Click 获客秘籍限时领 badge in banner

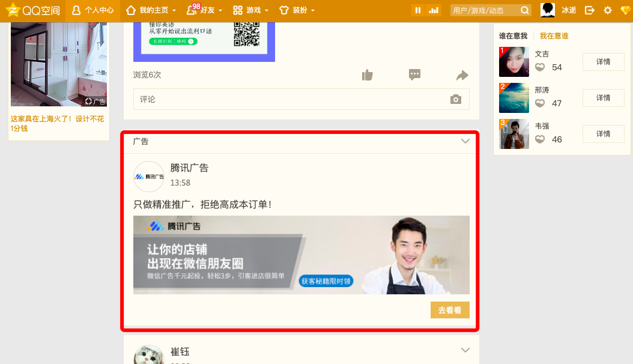pyautogui.click(x=326, y=281)
